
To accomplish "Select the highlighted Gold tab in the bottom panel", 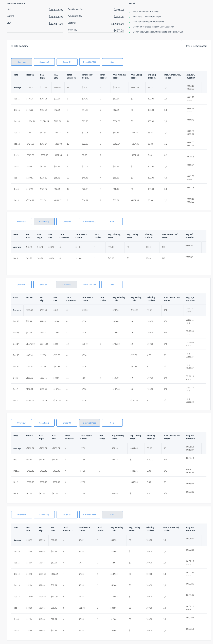I will [x=112, y=515].
